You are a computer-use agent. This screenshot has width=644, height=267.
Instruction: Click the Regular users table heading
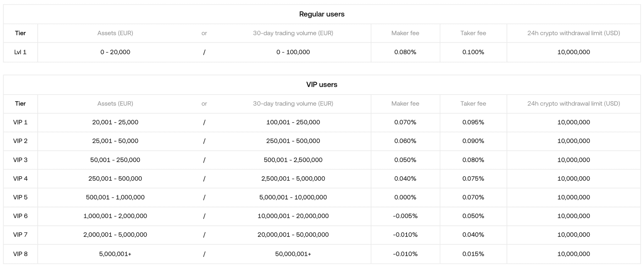point(322,14)
